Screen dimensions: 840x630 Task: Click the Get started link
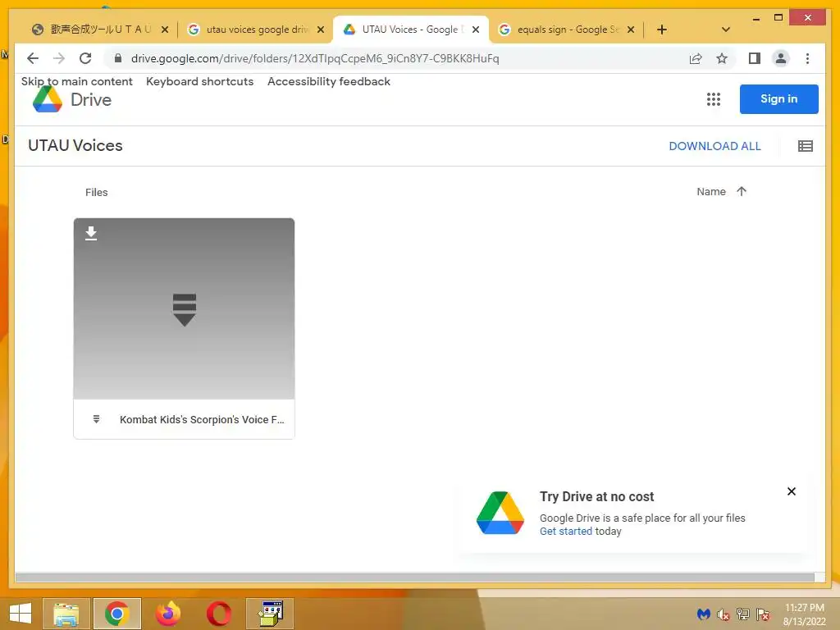click(x=566, y=531)
